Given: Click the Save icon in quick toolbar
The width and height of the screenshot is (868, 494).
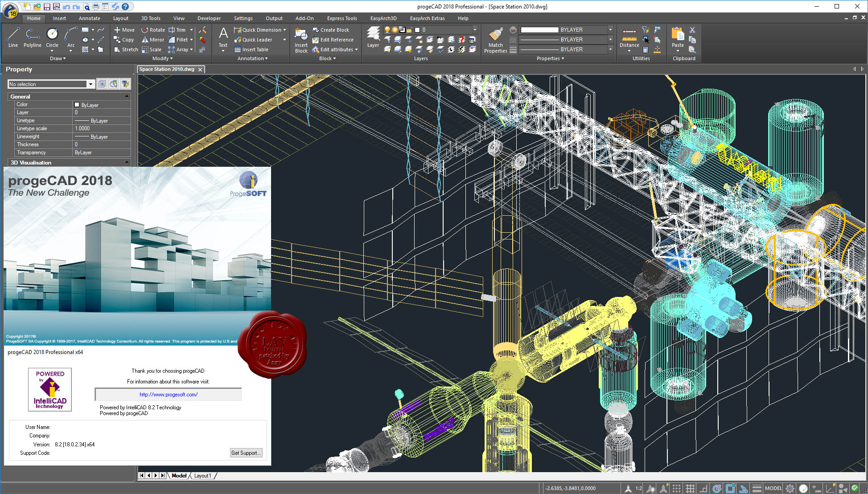Looking at the screenshot, I should [x=47, y=7].
